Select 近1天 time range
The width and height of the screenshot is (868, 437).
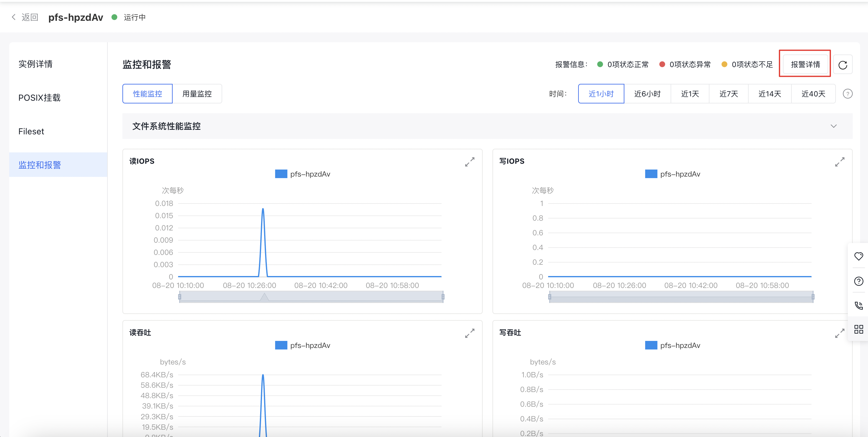(690, 94)
